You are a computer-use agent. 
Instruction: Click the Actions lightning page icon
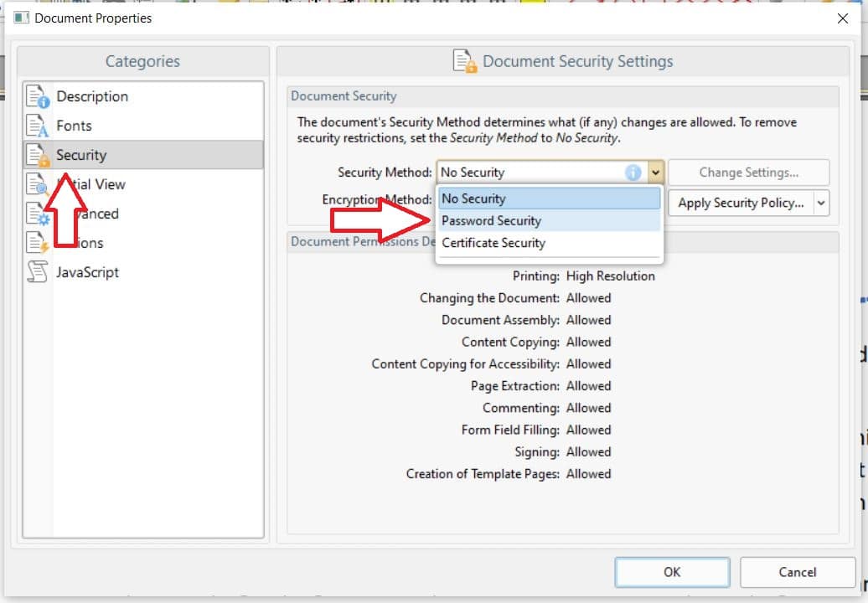click(38, 243)
